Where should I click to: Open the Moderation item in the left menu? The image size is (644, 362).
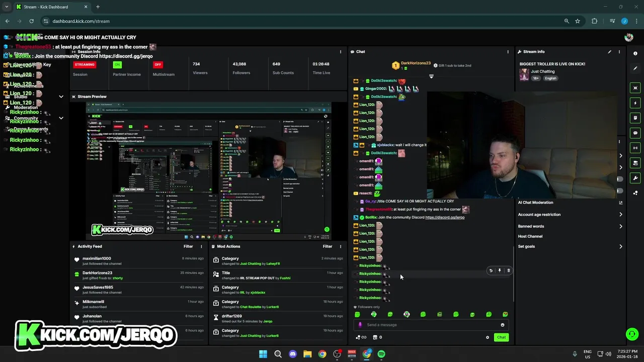(26, 108)
